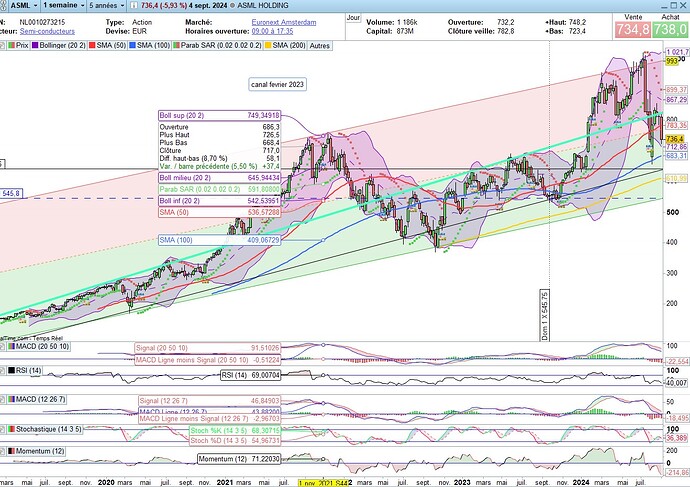
Task: Click the red SMA (50) color square
Action: 92,45
